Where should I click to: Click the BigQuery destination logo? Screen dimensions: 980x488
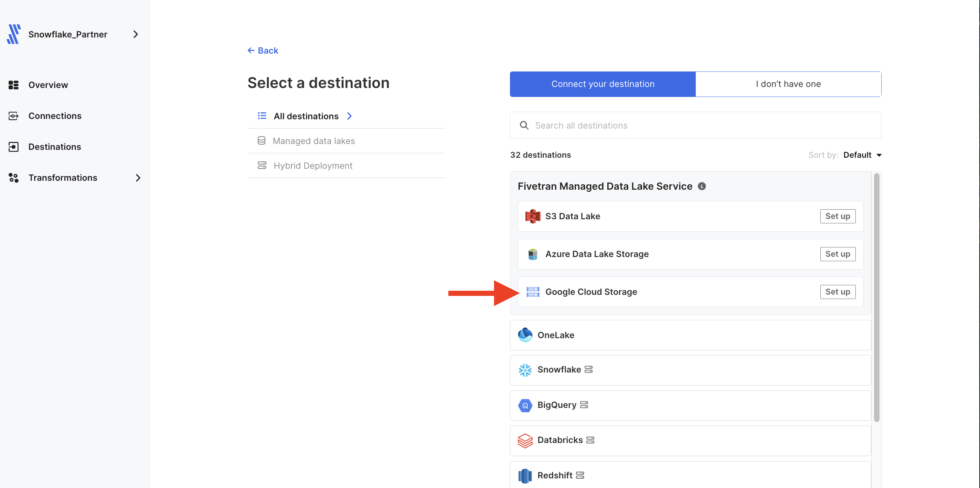525,405
